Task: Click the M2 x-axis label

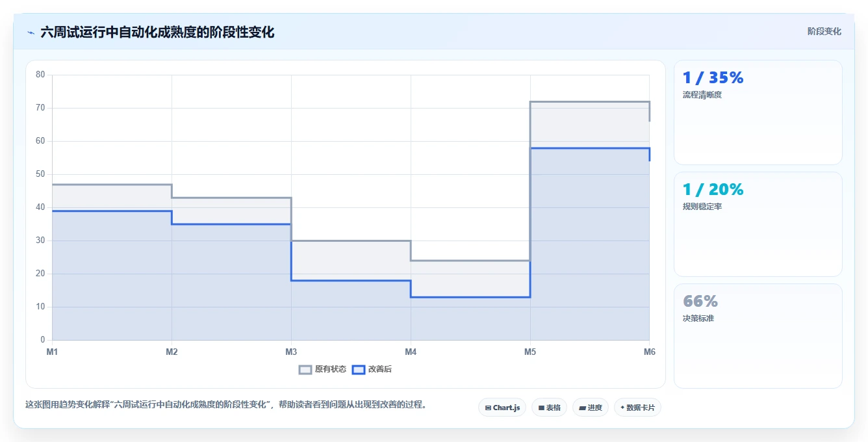Action: 172,352
